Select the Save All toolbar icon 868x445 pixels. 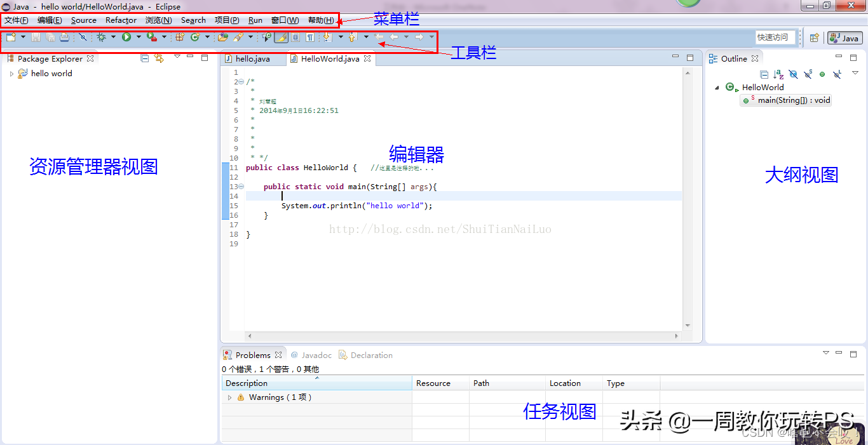click(x=50, y=37)
